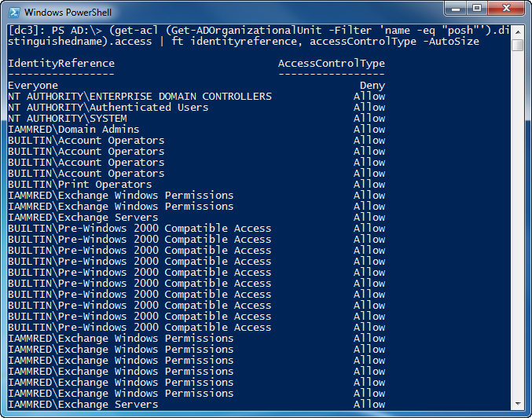The width and height of the screenshot is (532, 418).
Task: Maximize the Windows PowerShell window
Action: click(476, 9)
